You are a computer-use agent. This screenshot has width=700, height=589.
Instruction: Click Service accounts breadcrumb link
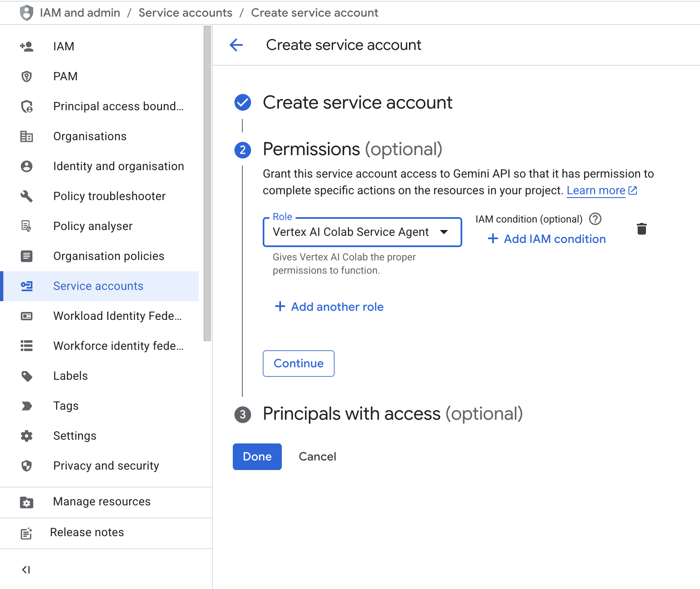pyautogui.click(x=185, y=13)
